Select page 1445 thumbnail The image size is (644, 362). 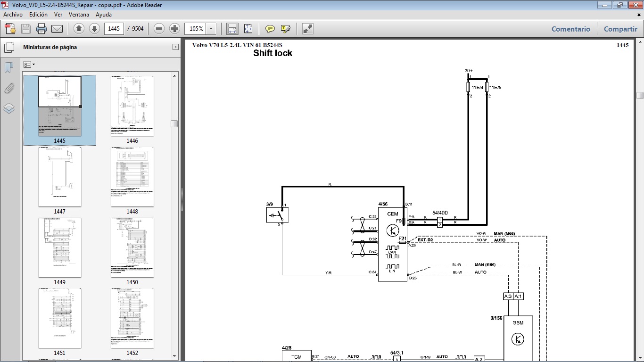pyautogui.click(x=60, y=106)
